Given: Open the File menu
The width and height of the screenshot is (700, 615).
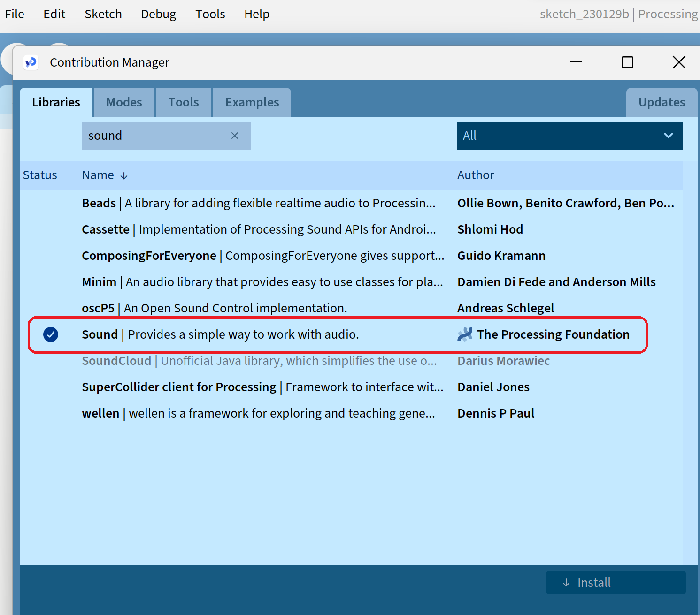Looking at the screenshot, I should [x=15, y=14].
